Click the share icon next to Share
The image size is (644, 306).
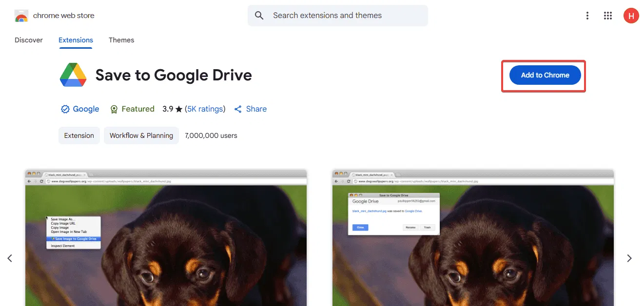click(x=238, y=109)
